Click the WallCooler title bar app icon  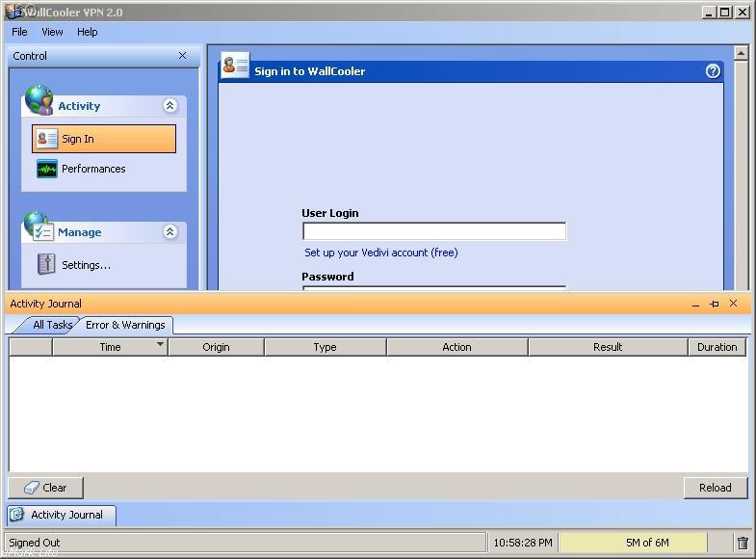15,12
